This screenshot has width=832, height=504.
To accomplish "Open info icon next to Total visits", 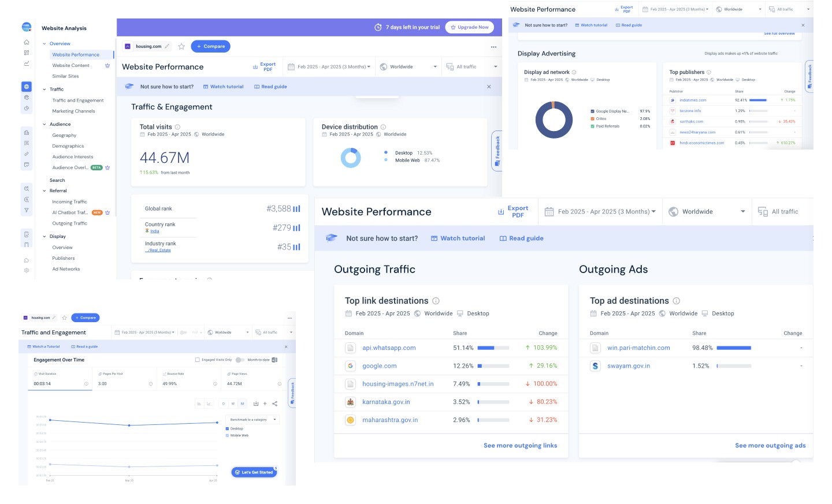I will (x=177, y=127).
